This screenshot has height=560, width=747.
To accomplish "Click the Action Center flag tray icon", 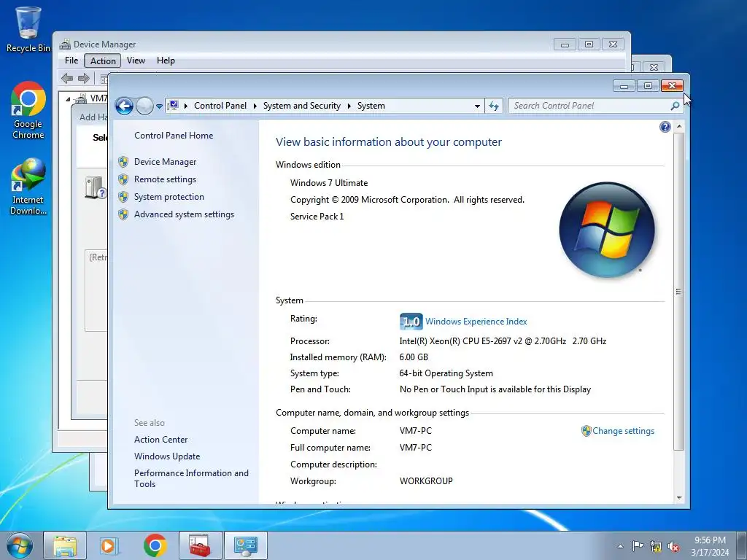I will click(638, 546).
